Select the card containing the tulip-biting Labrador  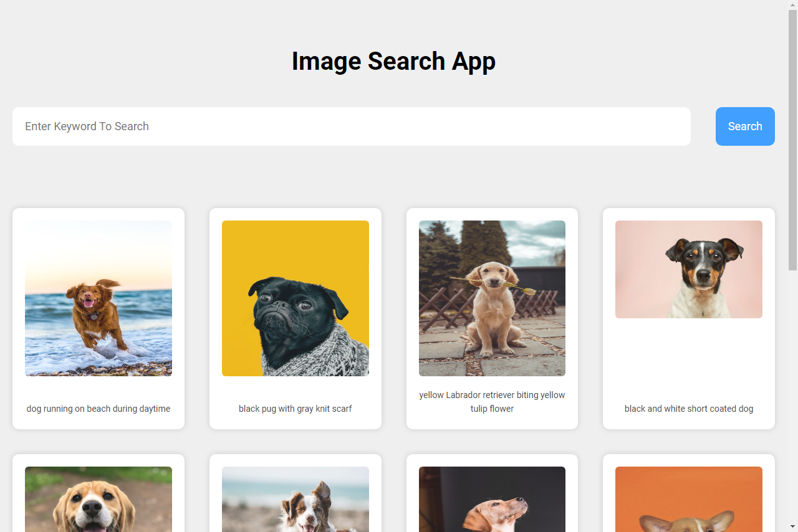(492, 319)
